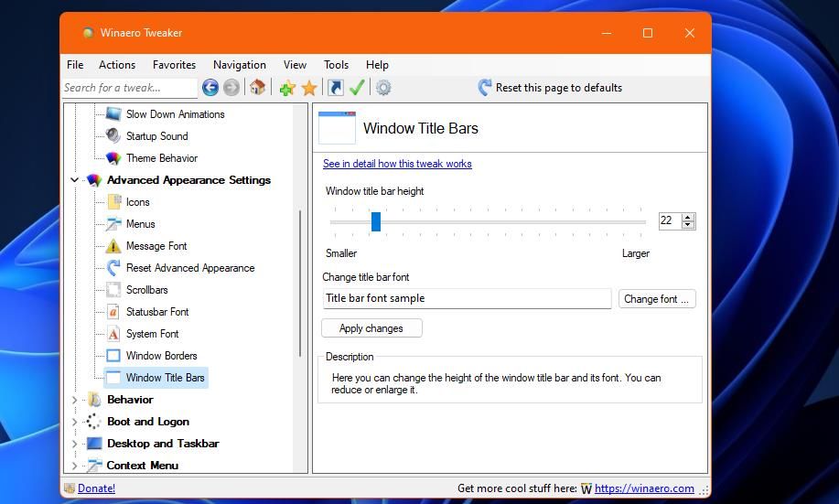Click the Menus tree item icon
This screenshot has height=504, width=839.
tap(113, 223)
